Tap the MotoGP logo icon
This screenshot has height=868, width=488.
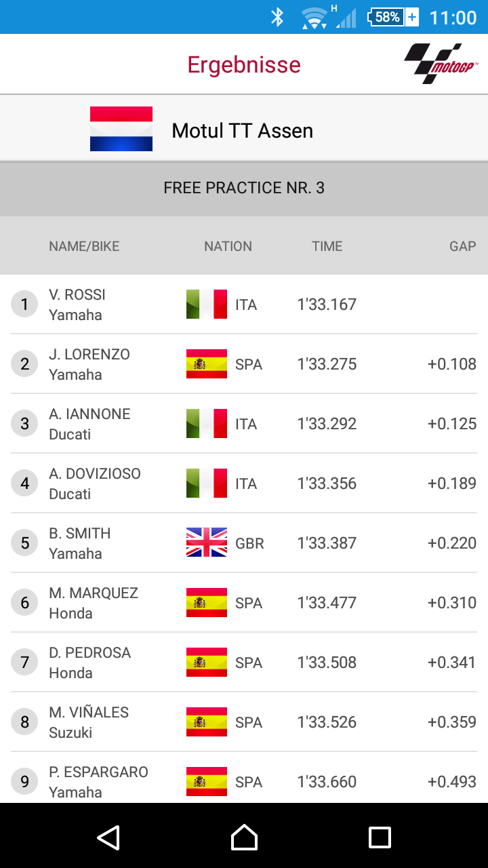click(433, 64)
